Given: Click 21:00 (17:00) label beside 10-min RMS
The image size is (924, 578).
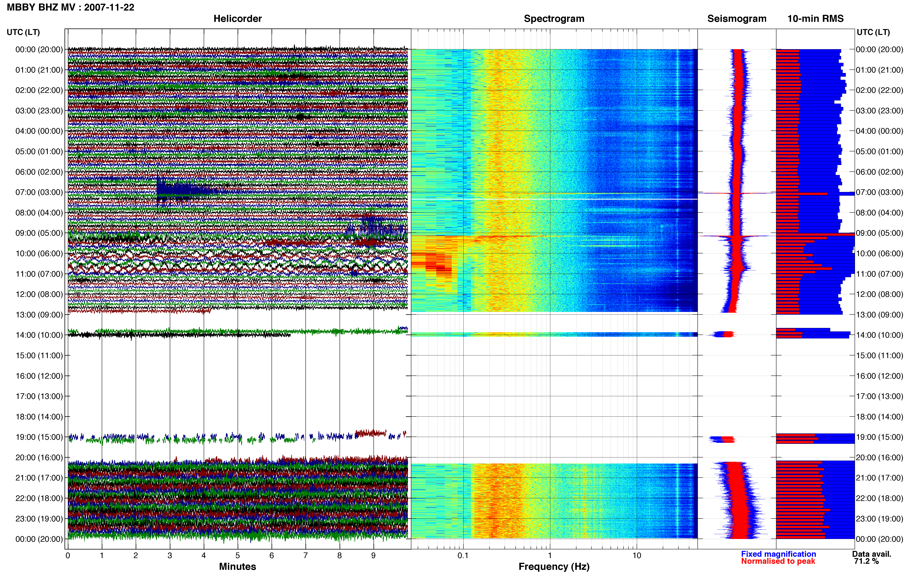Looking at the screenshot, I should [879, 478].
